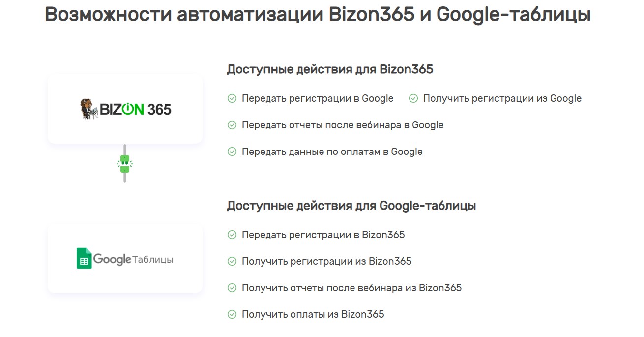
Task: Click the Google Таблицы logo card
Action: [x=125, y=259]
